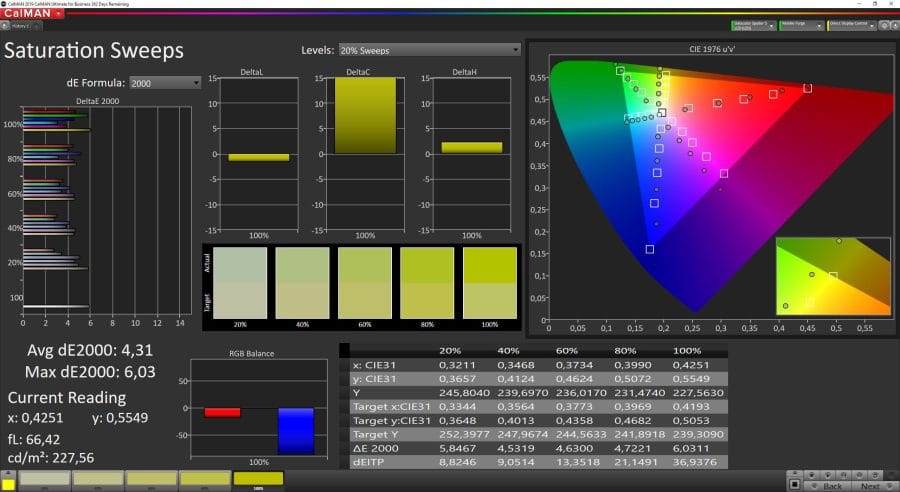This screenshot has width=900, height=492.
Task: Click the zoomed gamut inset thumbnail
Action: (x=832, y=275)
